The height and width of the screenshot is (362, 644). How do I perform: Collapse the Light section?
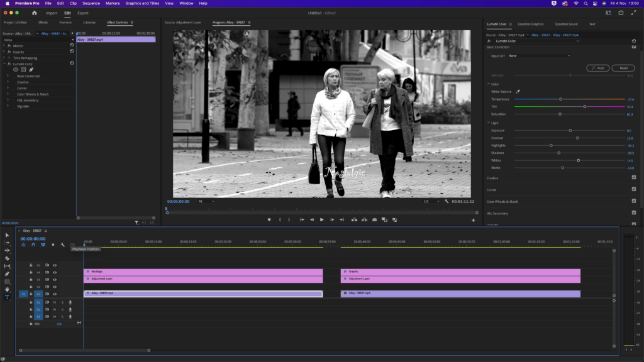(x=489, y=123)
